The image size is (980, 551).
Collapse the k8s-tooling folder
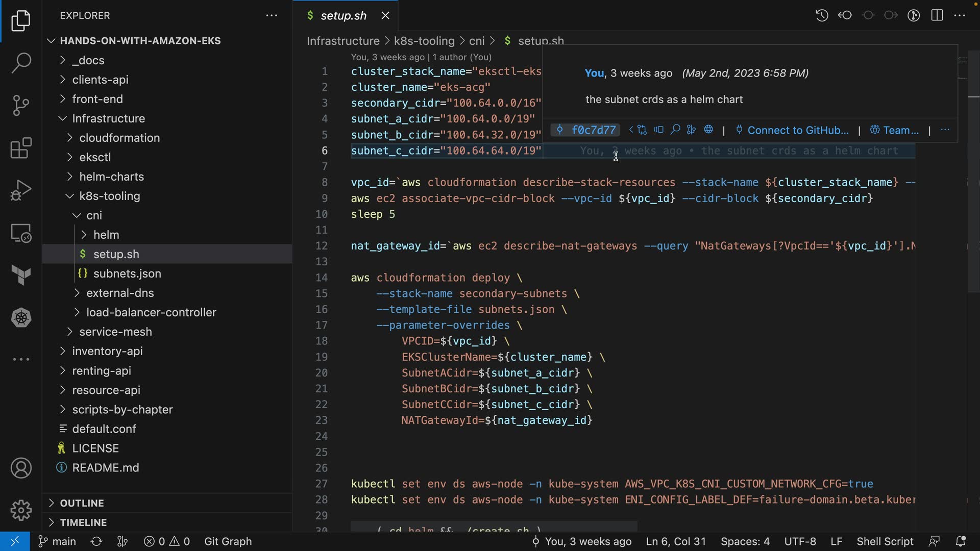tap(109, 196)
